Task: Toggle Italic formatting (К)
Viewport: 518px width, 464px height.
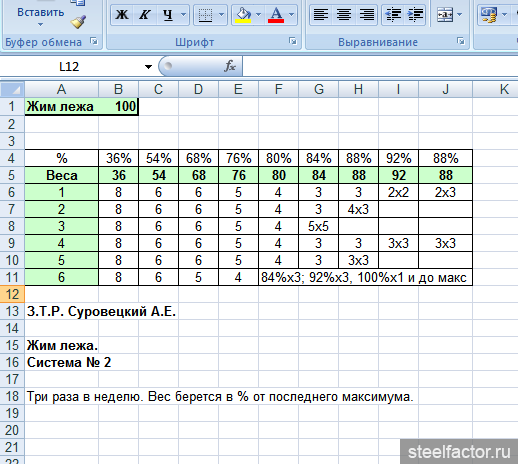Action: point(145,15)
